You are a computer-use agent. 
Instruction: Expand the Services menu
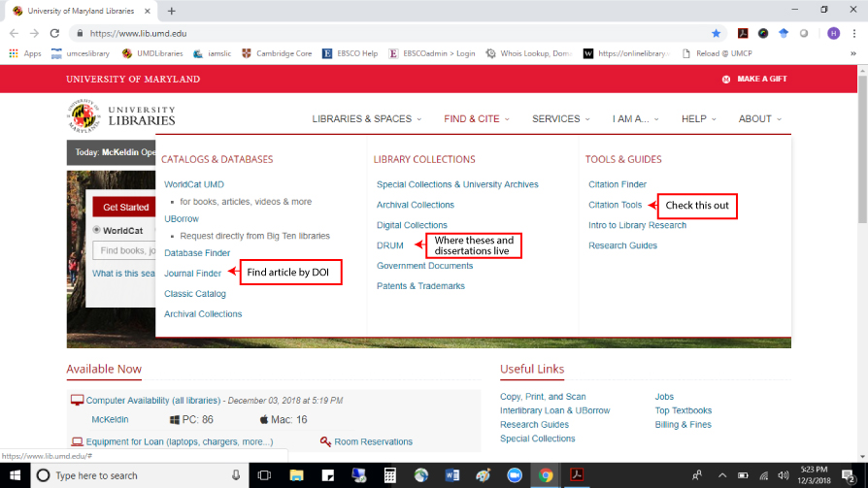click(x=561, y=119)
